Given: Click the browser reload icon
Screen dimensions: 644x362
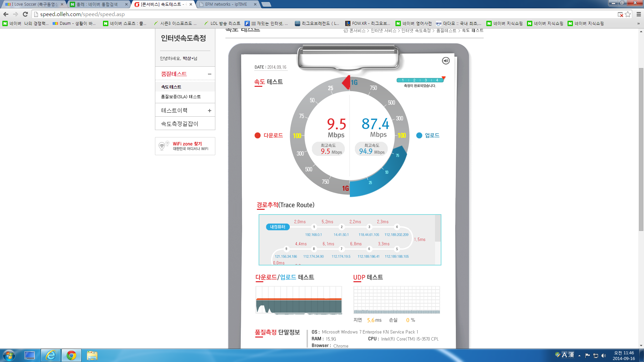Looking at the screenshot, I should 25,14.
